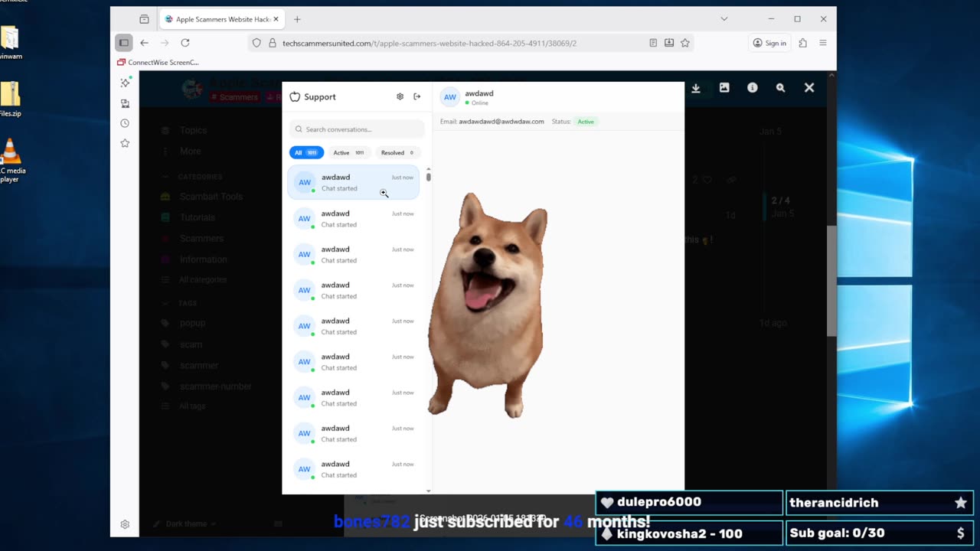Viewport: 980px width, 551px height.
Task: Reload the current page
Action: (185, 43)
